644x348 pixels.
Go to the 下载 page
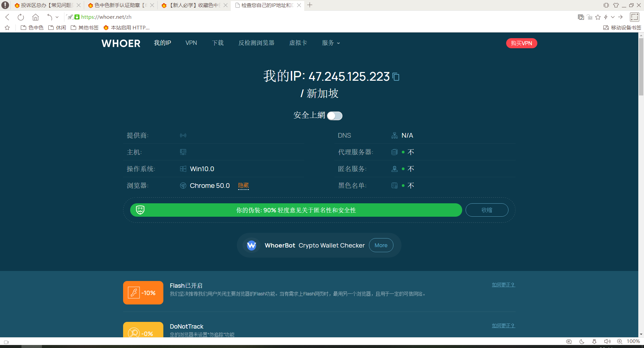[218, 43]
